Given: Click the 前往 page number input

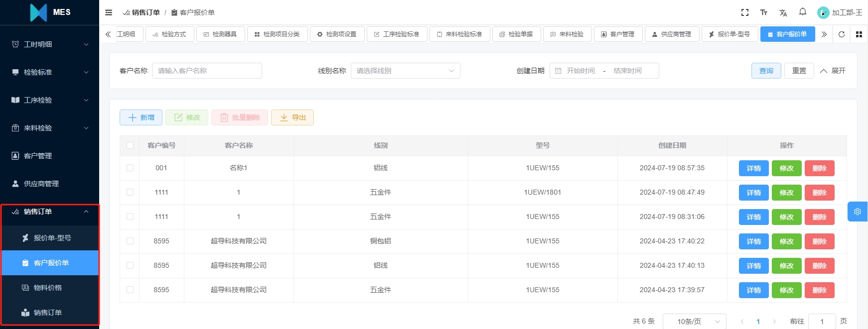Looking at the screenshot, I should tap(822, 322).
